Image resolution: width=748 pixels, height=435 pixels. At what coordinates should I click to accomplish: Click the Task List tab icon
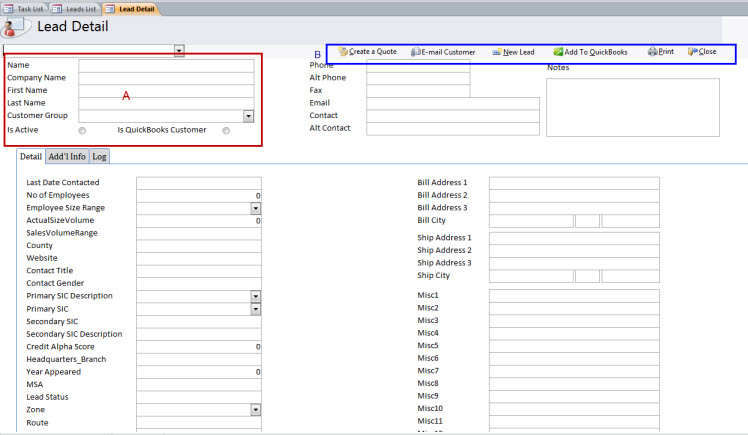pyautogui.click(x=9, y=7)
